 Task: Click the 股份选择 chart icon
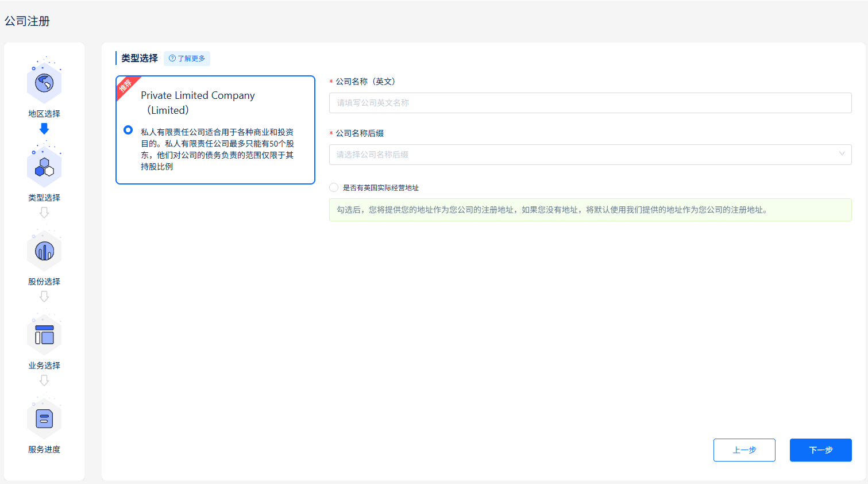(x=44, y=250)
